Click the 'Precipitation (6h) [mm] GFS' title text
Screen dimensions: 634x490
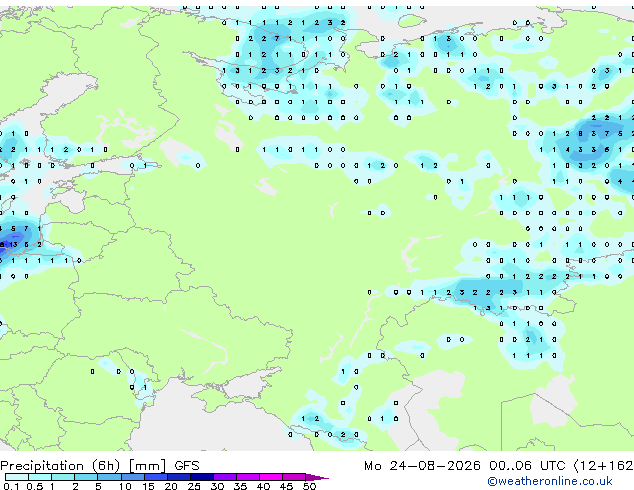pos(100,466)
